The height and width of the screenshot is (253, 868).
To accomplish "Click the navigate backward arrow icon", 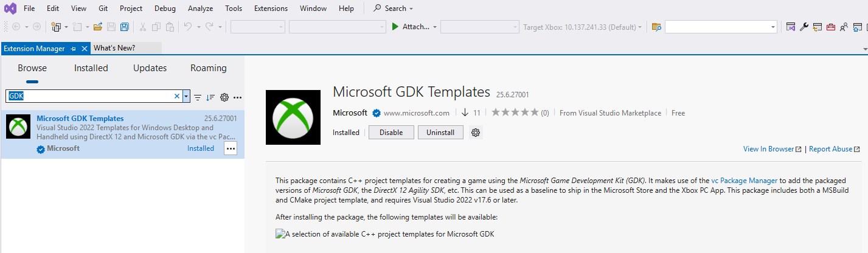I will point(16,27).
